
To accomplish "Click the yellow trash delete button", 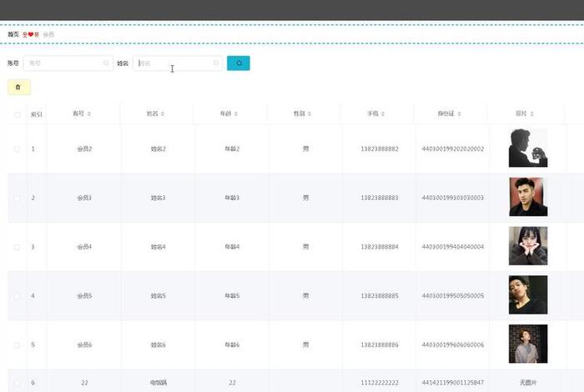I will click(x=19, y=87).
